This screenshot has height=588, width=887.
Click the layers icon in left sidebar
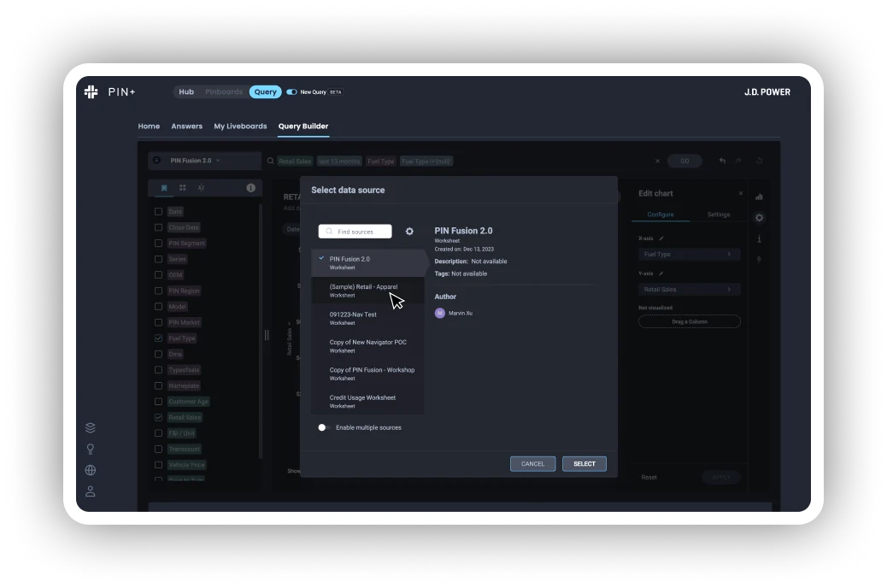tap(91, 427)
